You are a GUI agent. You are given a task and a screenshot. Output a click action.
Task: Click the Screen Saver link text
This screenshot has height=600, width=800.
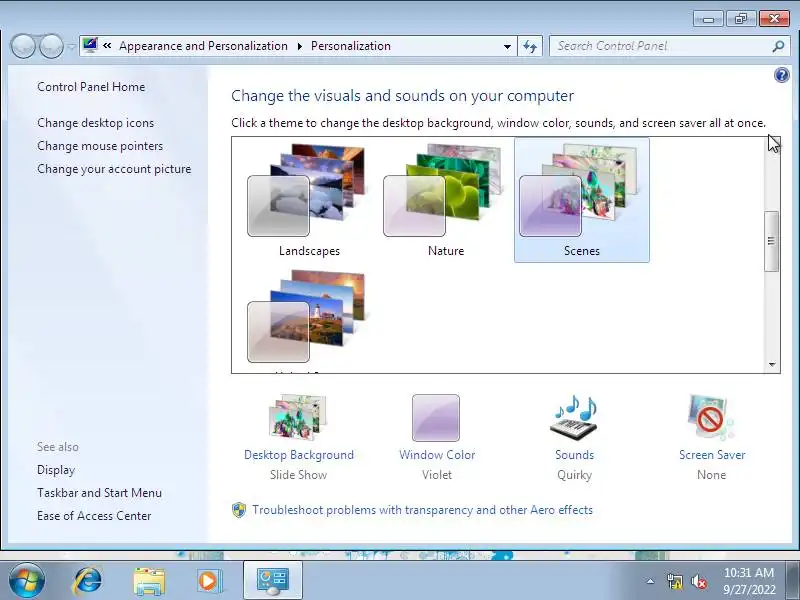[x=712, y=455]
